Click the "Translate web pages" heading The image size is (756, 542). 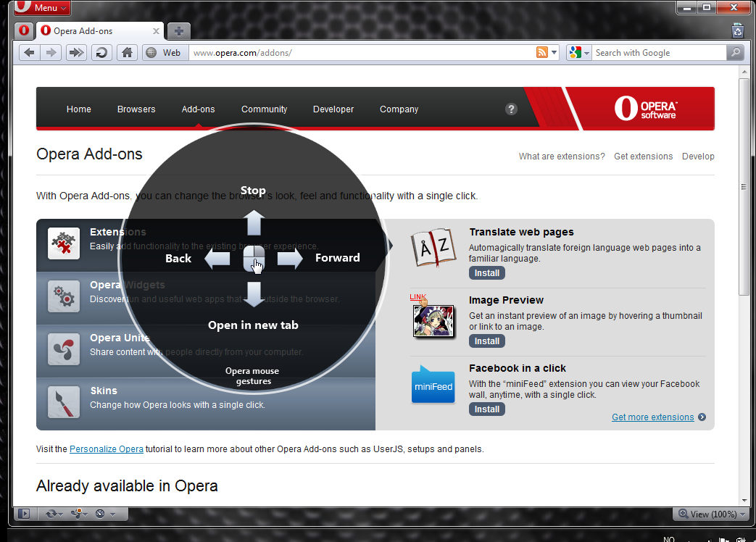(x=522, y=232)
